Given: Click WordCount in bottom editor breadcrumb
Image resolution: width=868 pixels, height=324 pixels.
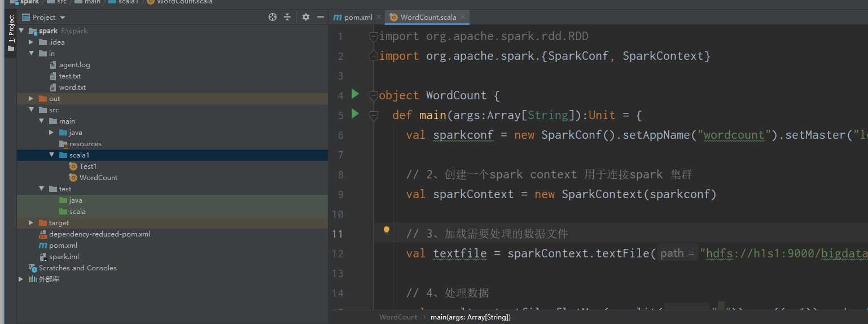Looking at the screenshot, I should coord(398,317).
